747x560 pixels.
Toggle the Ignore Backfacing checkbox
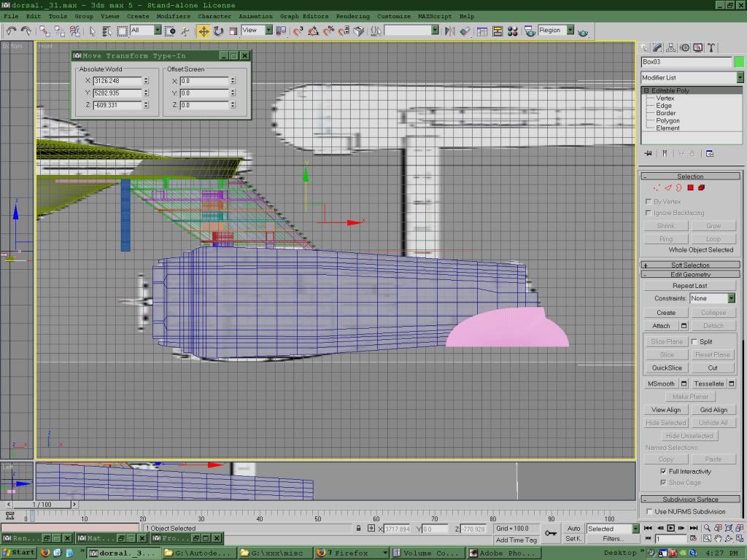coord(648,213)
